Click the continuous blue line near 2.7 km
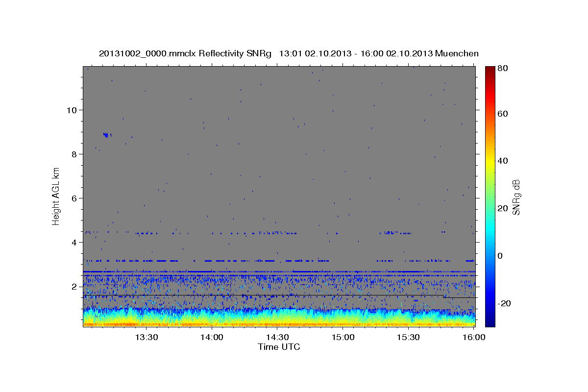Viewport: 588px width, 392px height. click(279, 271)
